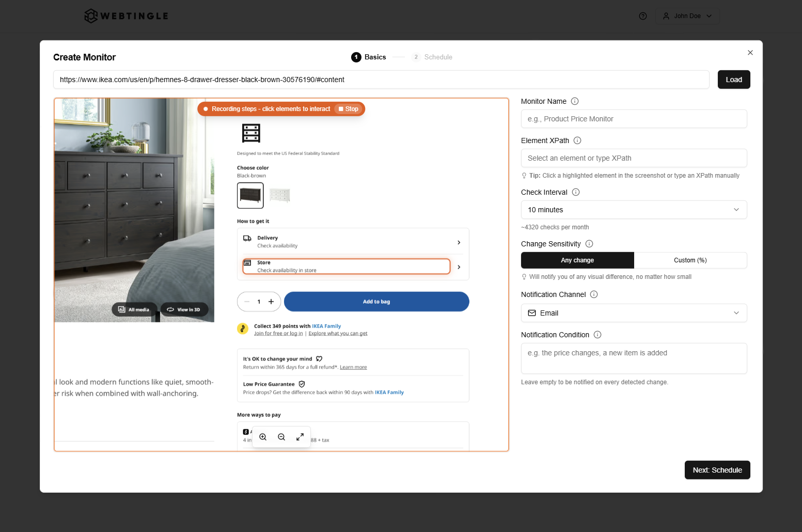
Task: Click the Notification Condition text area
Action: [x=634, y=358]
